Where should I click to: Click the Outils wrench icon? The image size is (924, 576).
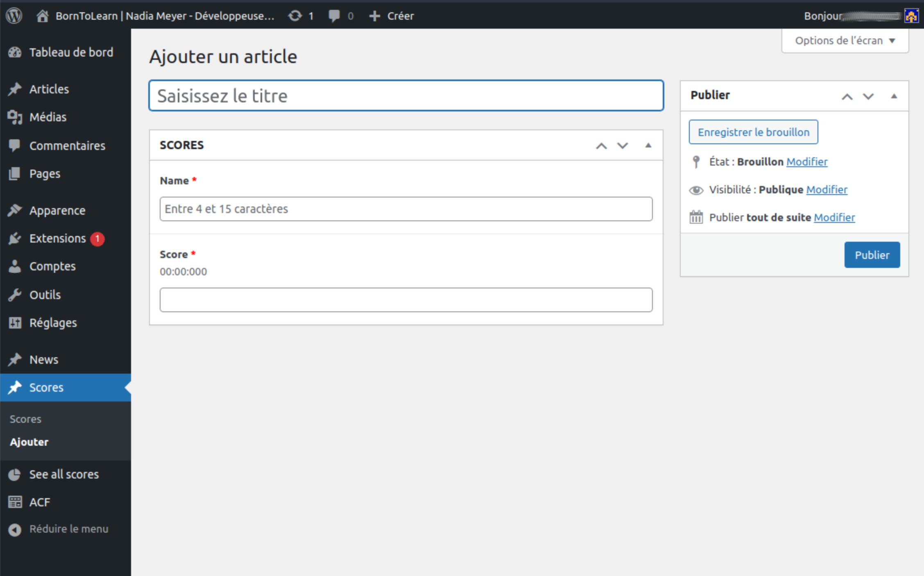[x=15, y=295]
